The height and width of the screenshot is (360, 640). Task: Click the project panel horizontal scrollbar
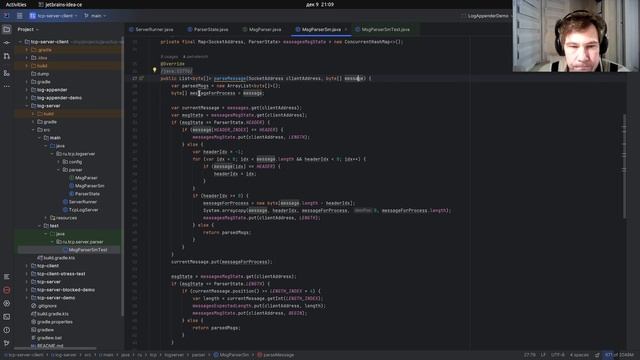(x=55, y=348)
